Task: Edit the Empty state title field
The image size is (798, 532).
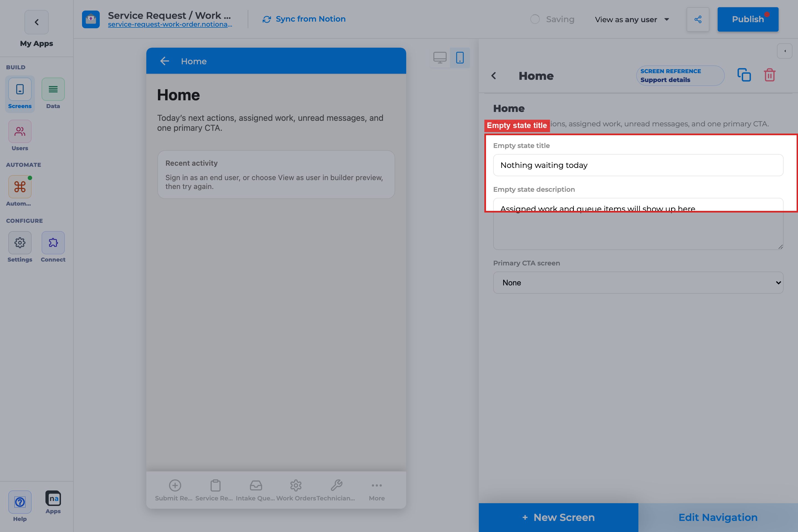Action: pyautogui.click(x=638, y=165)
